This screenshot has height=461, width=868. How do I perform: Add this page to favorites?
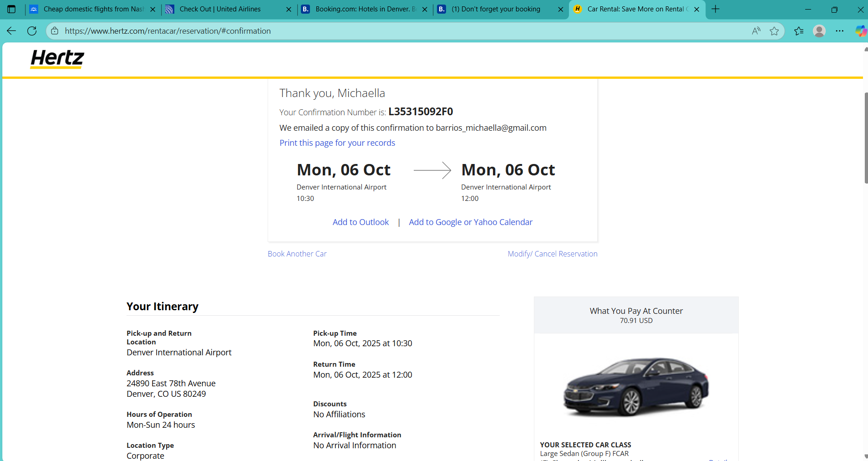pyautogui.click(x=774, y=31)
